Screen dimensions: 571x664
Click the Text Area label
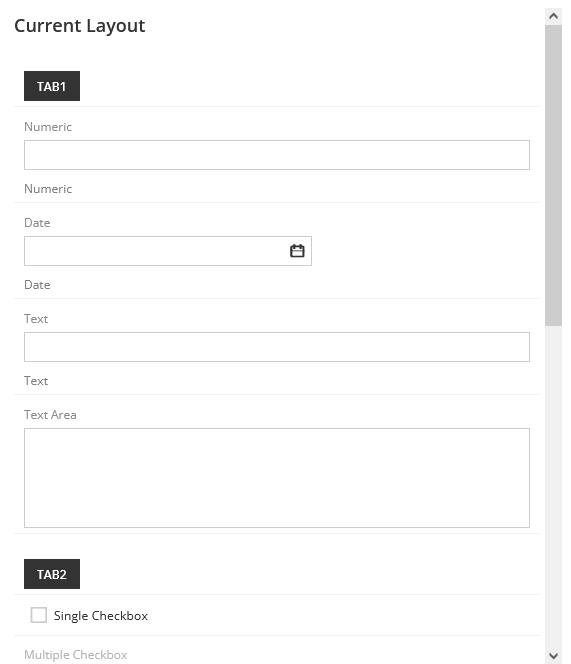click(x=50, y=415)
